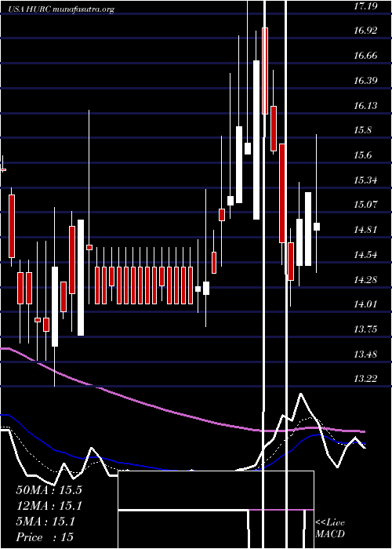Select the 14.01 price axis label

pos(365,304)
